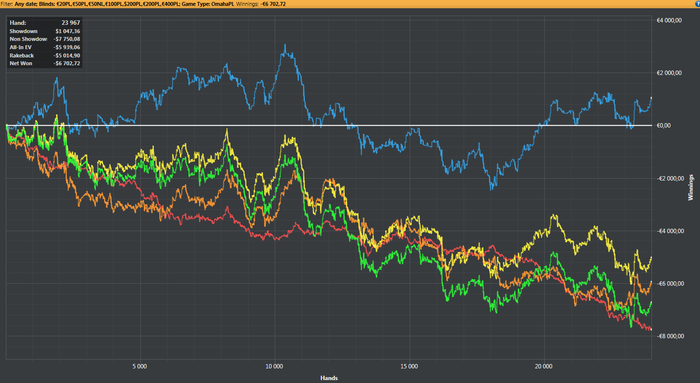Click the '10 000' x-axis tick label

click(x=274, y=366)
